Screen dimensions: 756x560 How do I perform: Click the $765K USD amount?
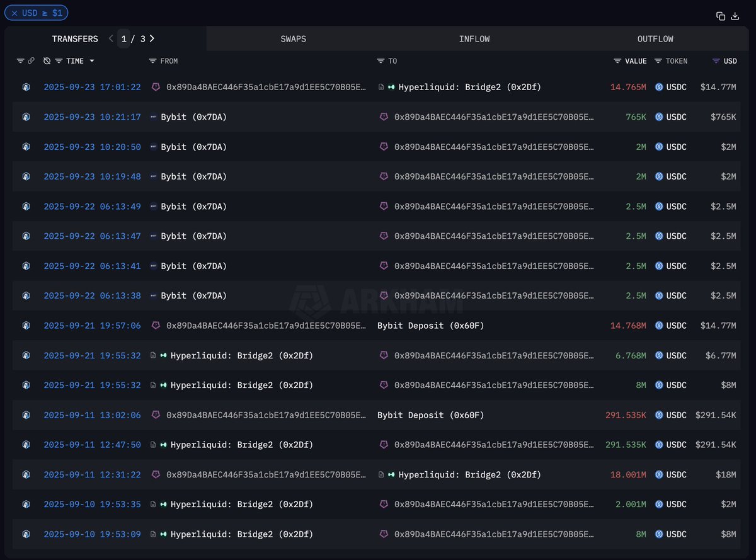[x=723, y=117]
